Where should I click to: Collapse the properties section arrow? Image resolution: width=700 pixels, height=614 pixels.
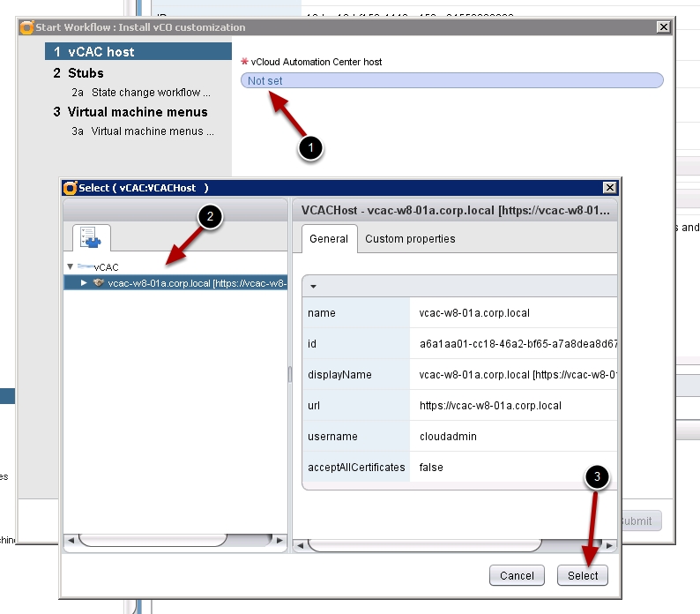(x=313, y=286)
